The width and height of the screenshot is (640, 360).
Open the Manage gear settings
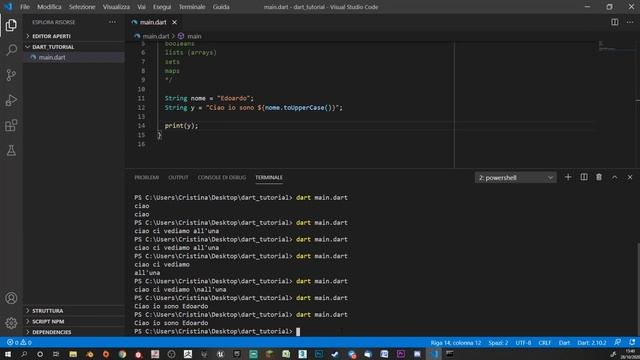(11, 323)
